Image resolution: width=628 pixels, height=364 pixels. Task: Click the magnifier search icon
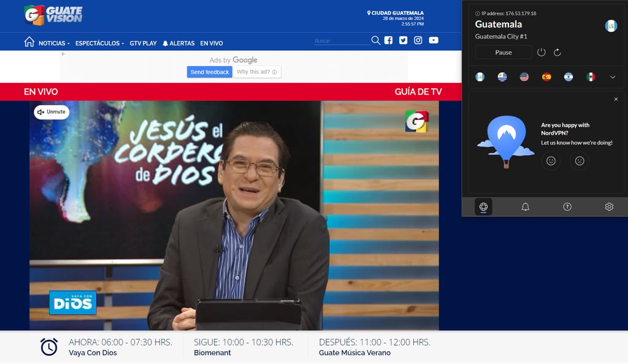pyautogui.click(x=376, y=40)
